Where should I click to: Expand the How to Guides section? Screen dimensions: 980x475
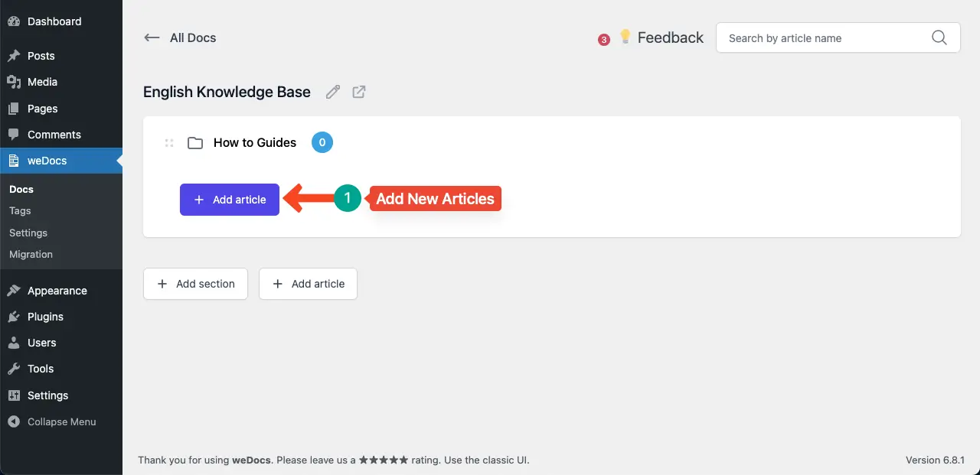(255, 142)
